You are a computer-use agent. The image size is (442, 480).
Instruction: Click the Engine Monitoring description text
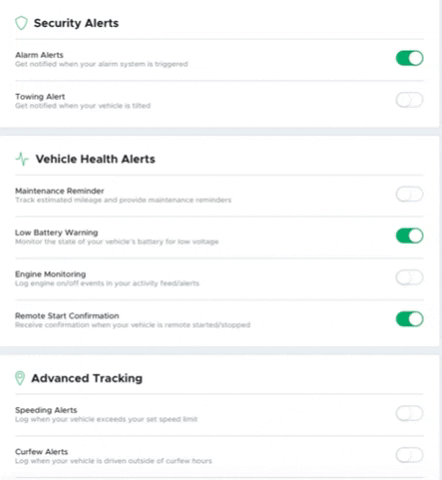[x=107, y=283]
